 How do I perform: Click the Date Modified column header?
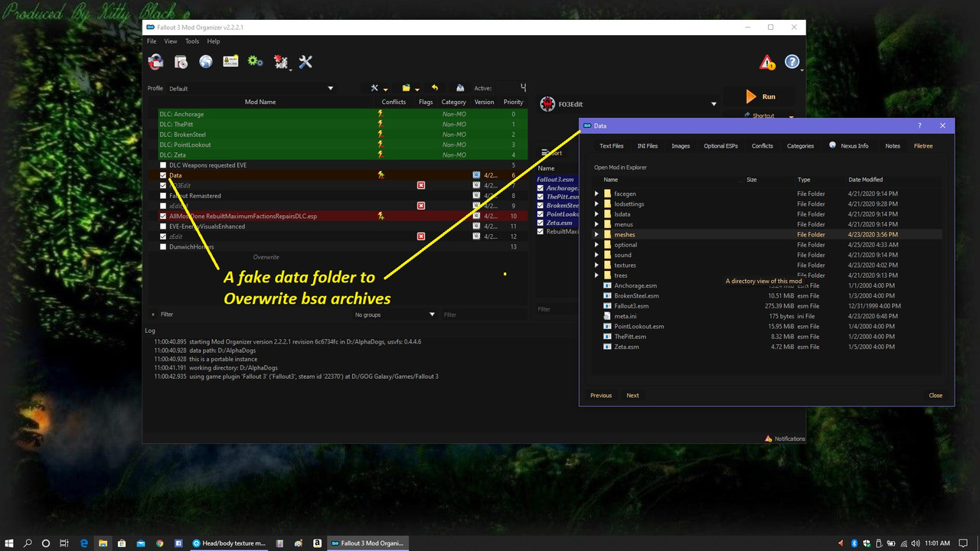tap(865, 180)
